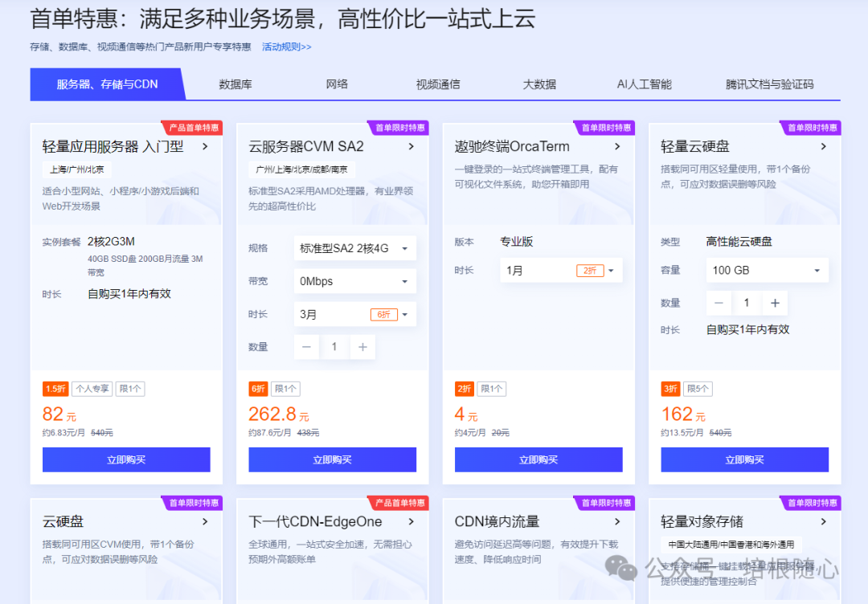Decrease 轻量云硬盘 quantity with minus
The width and height of the screenshot is (868, 604).
point(719,303)
